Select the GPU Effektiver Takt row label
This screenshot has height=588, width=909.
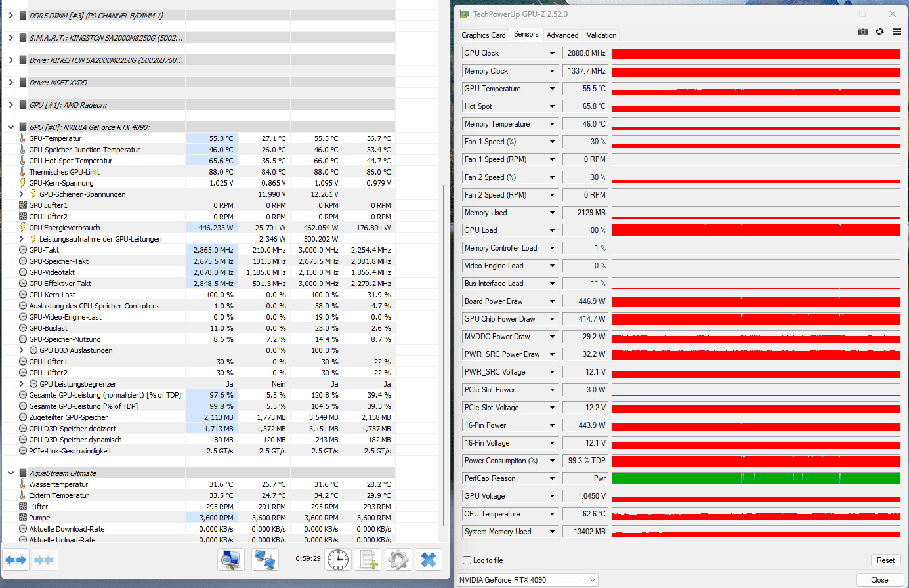click(x=60, y=283)
